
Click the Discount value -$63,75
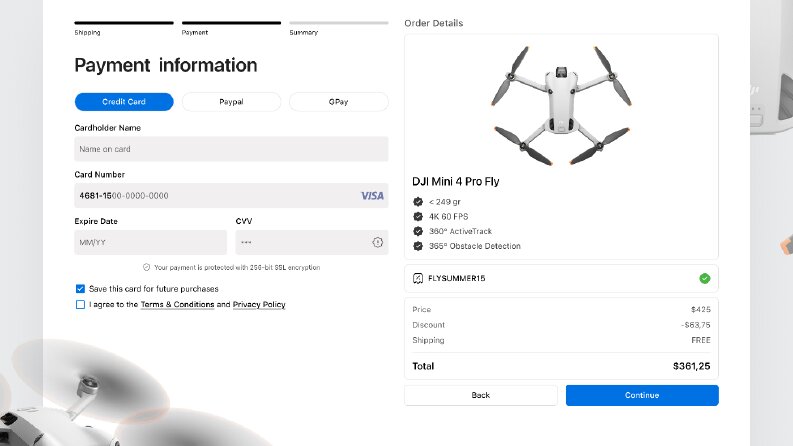695,325
